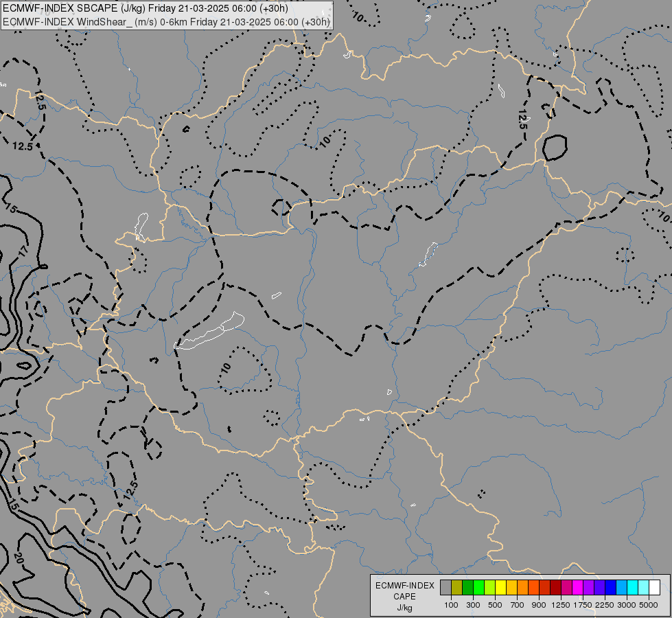
Task: Click the 20 contour label
Action: (18, 558)
